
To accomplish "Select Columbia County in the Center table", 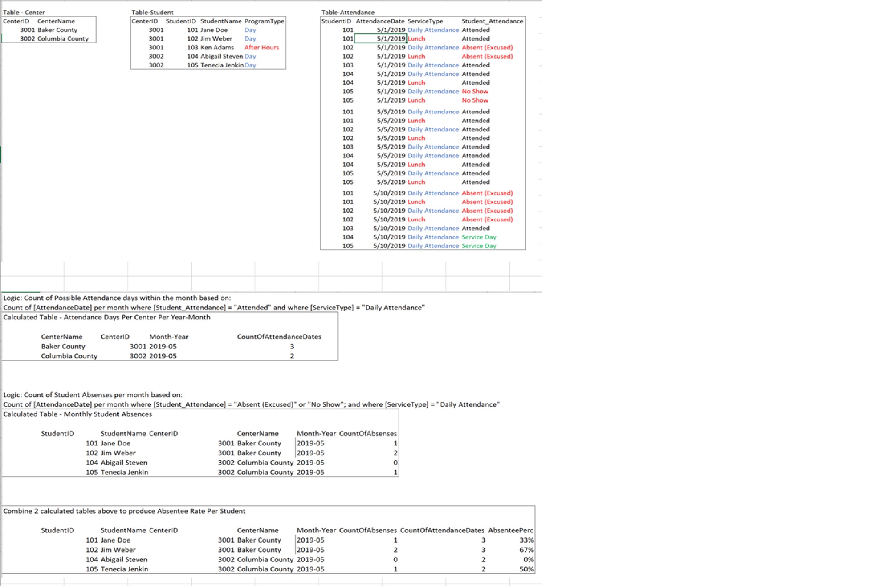I will click(63, 39).
